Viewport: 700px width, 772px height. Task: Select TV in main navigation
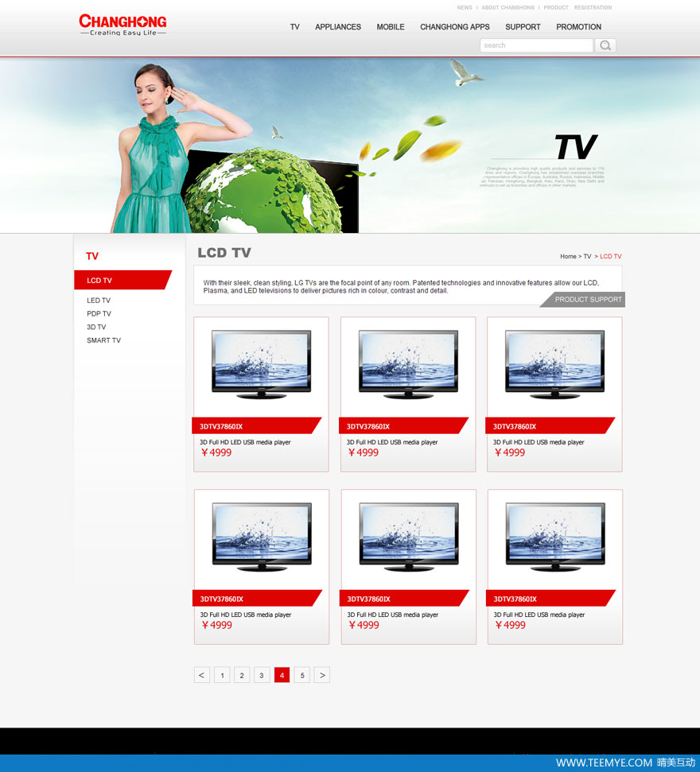(294, 26)
